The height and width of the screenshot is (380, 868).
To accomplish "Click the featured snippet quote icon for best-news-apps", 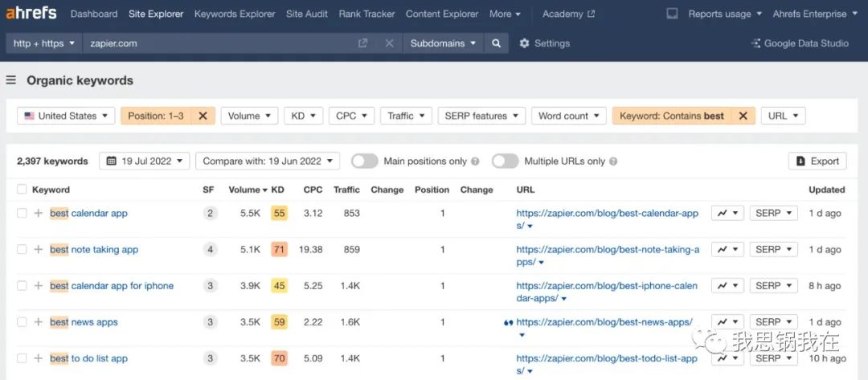I will [x=508, y=322].
